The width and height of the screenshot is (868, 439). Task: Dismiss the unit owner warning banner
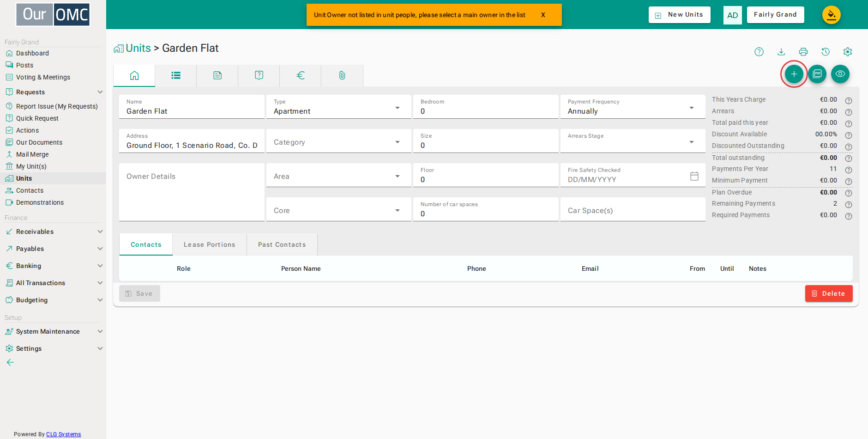[x=543, y=15]
